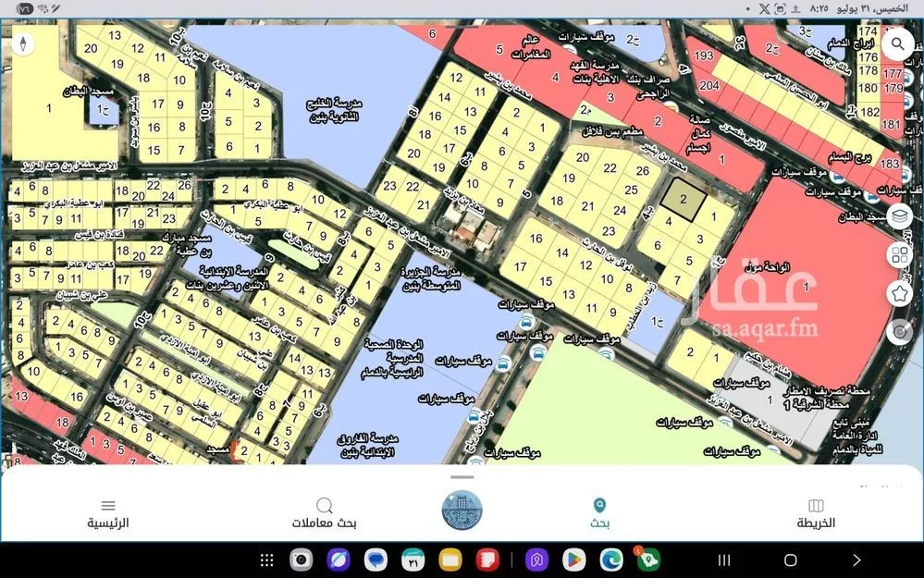Launch the Camera app from the taskbar
Screen dimensions: 924x578
click(301, 560)
